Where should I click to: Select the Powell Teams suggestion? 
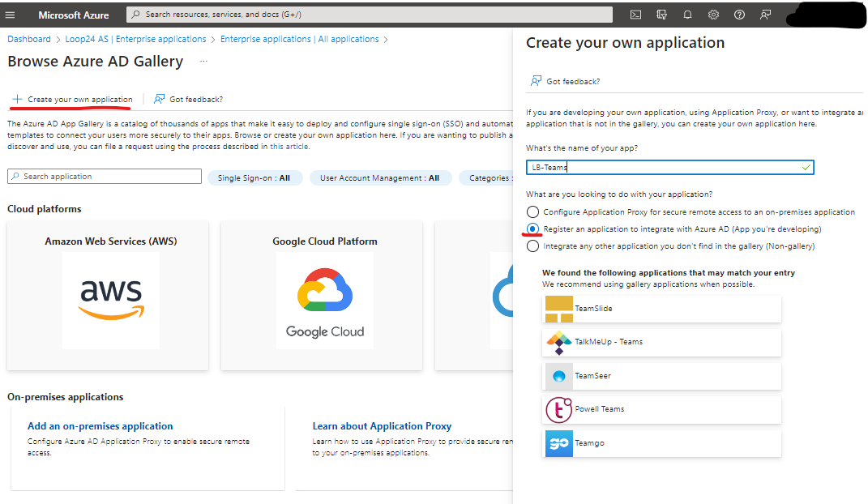[x=661, y=410]
